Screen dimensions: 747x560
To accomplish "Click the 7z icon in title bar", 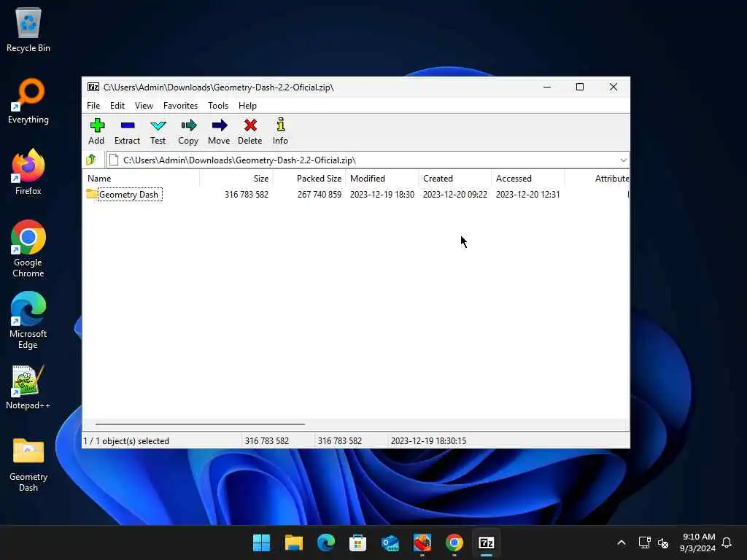I will click(93, 87).
